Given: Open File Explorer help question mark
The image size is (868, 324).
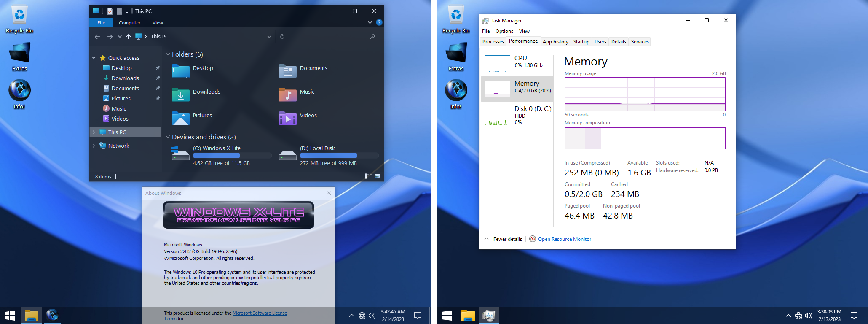Looking at the screenshot, I should click(379, 22).
